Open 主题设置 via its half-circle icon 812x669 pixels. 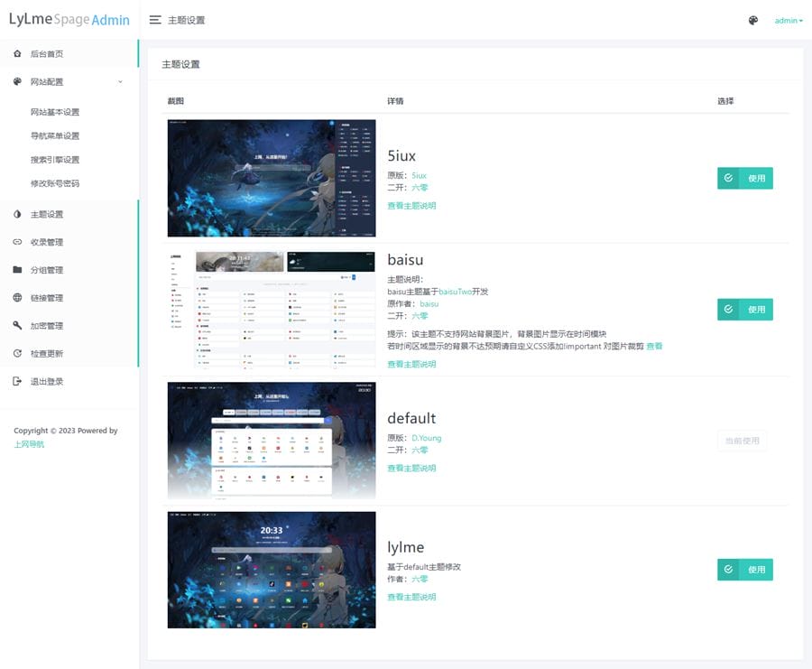15,214
